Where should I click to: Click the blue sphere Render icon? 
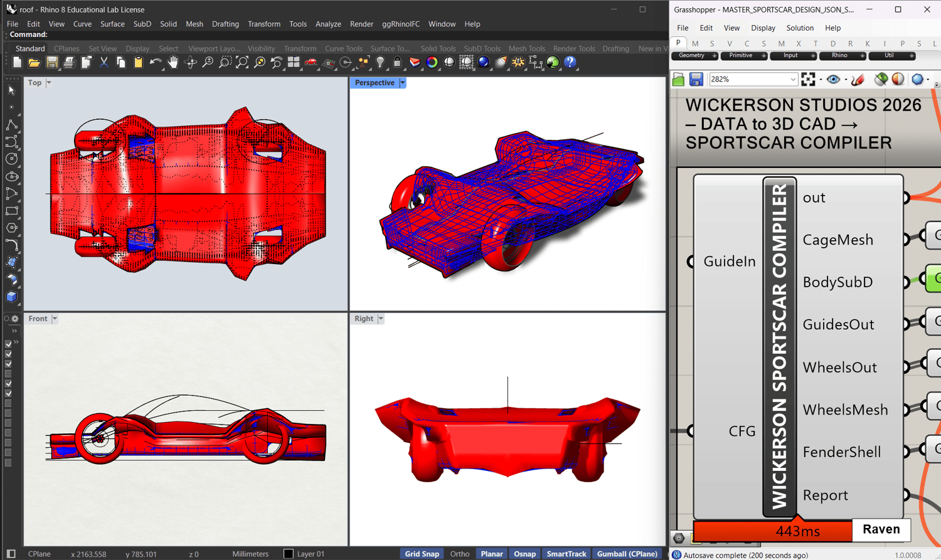(x=484, y=62)
